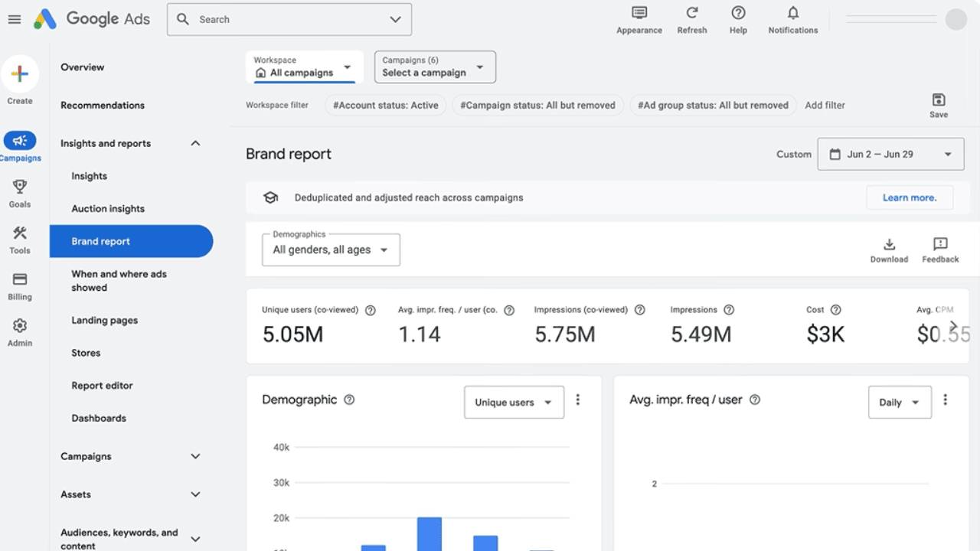Go to Billing card icon
980x551 pixels.
[20, 280]
